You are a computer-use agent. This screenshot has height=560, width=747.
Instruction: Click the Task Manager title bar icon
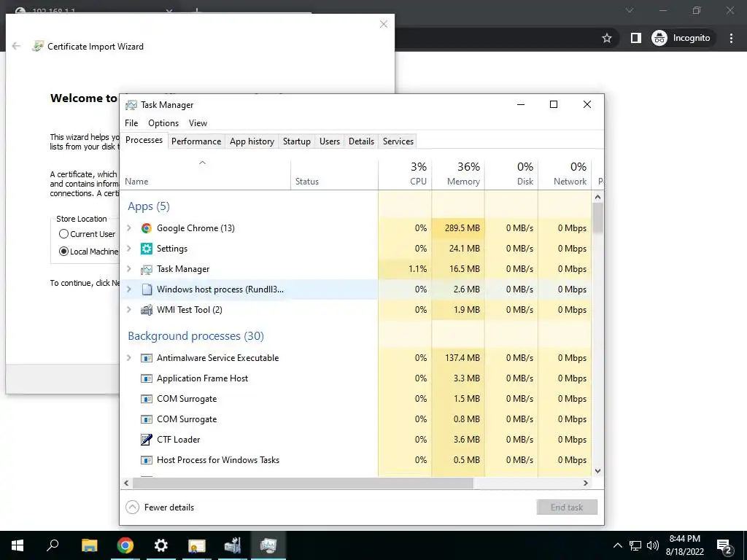pyautogui.click(x=131, y=105)
